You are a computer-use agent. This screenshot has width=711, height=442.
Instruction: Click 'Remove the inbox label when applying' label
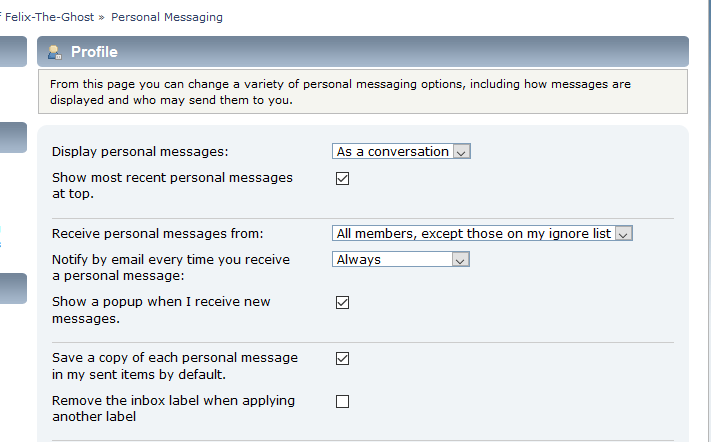(173, 408)
